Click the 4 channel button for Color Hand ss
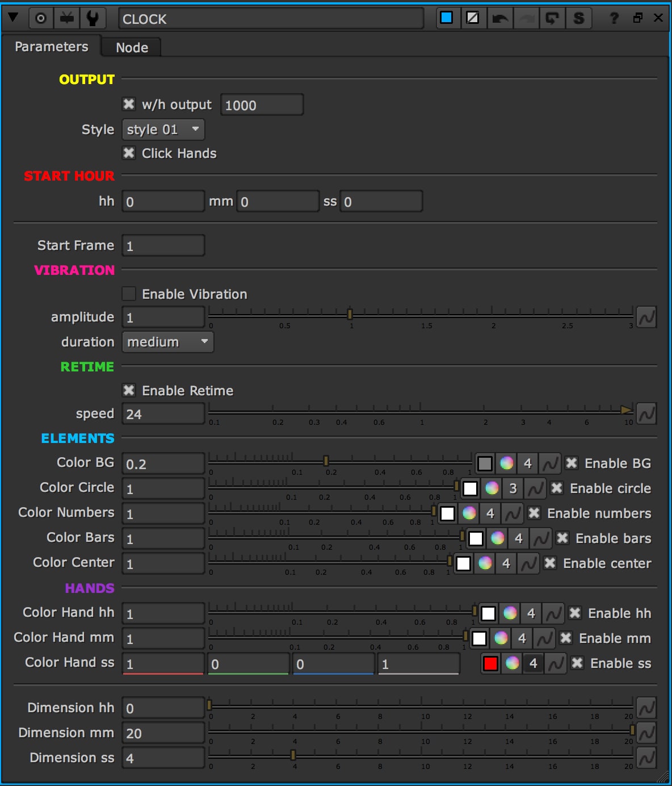The image size is (672, 786). click(x=534, y=663)
